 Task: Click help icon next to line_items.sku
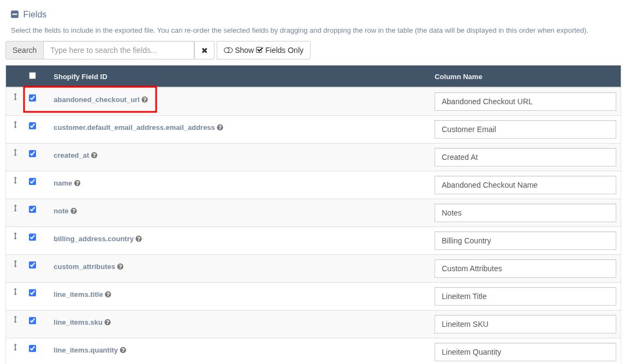coord(108,323)
